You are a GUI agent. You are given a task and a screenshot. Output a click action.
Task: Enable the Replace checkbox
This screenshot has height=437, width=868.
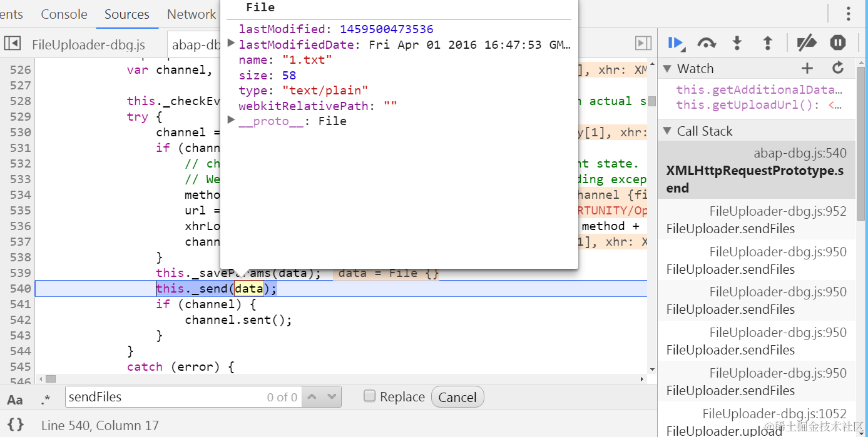point(370,396)
